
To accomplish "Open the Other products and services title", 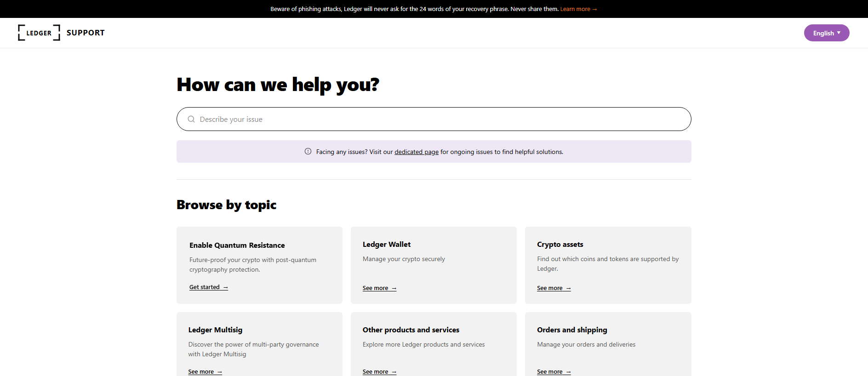I will tap(411, 330).
